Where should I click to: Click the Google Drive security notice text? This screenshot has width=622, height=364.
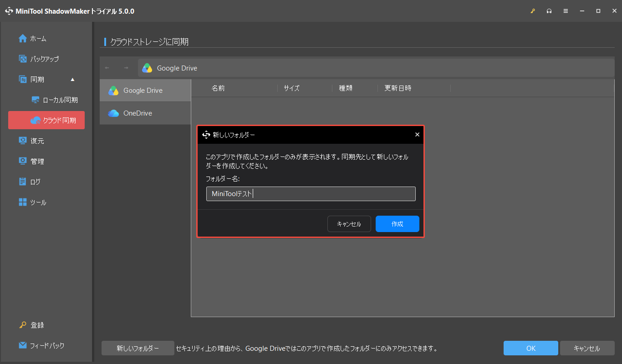point(307,349)
